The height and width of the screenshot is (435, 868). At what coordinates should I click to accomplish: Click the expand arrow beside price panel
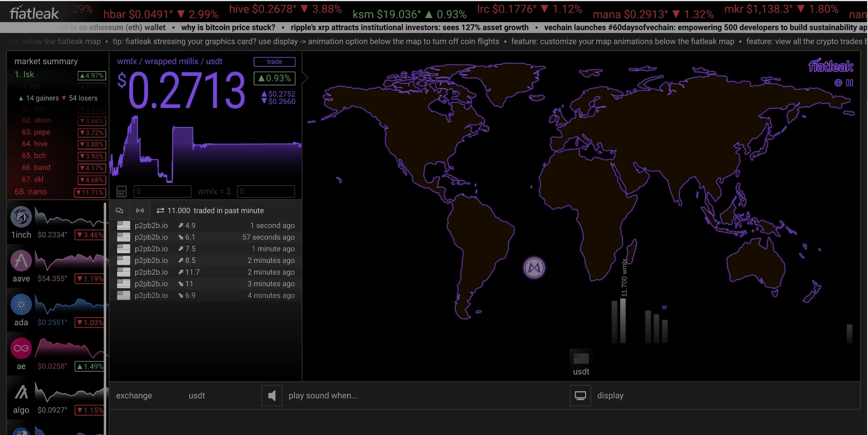(x=305, y=78)
